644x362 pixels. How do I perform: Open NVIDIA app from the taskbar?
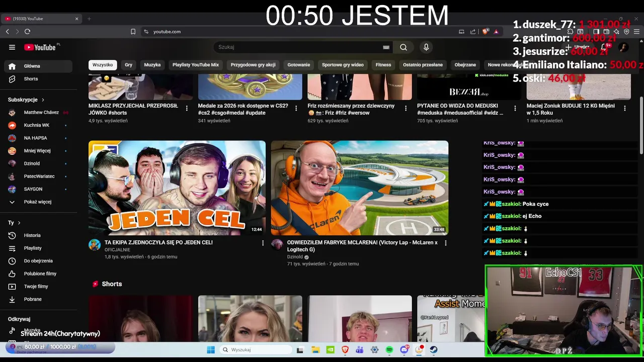[330, 350]
